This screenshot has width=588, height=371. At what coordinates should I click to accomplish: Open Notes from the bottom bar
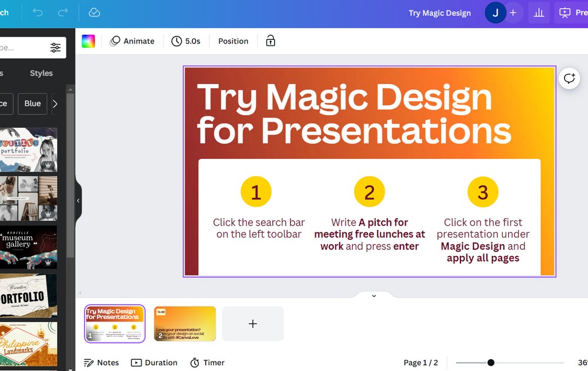[101, 363]
